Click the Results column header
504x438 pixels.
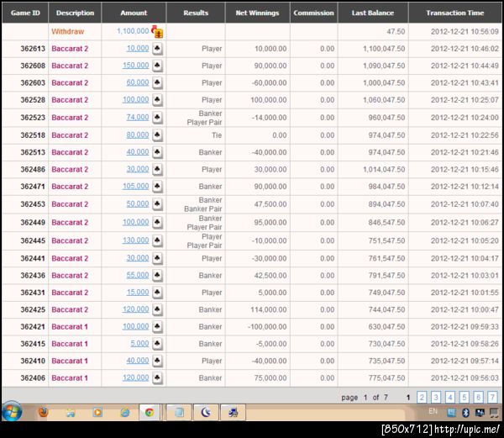196,13
